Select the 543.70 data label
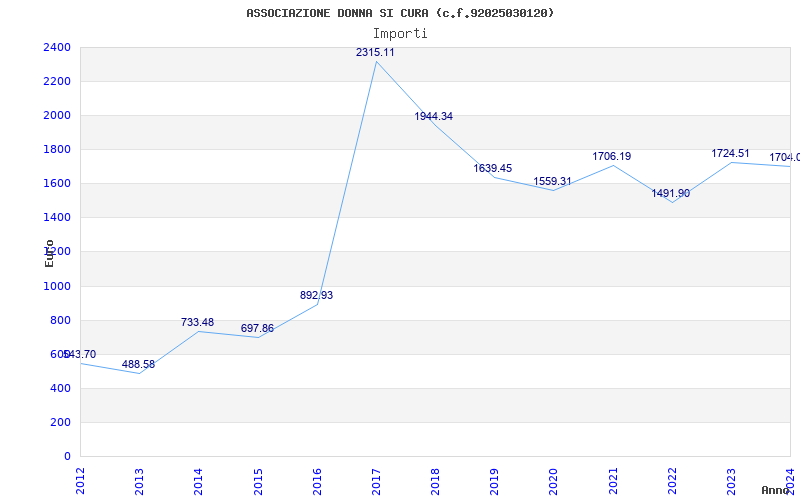Viewport: 800px width, 500px height. click(80, 355)
